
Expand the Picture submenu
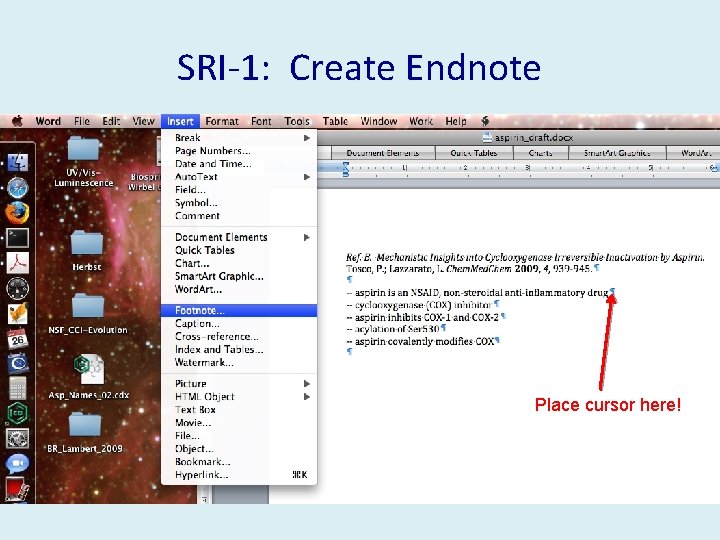point(239,383)
